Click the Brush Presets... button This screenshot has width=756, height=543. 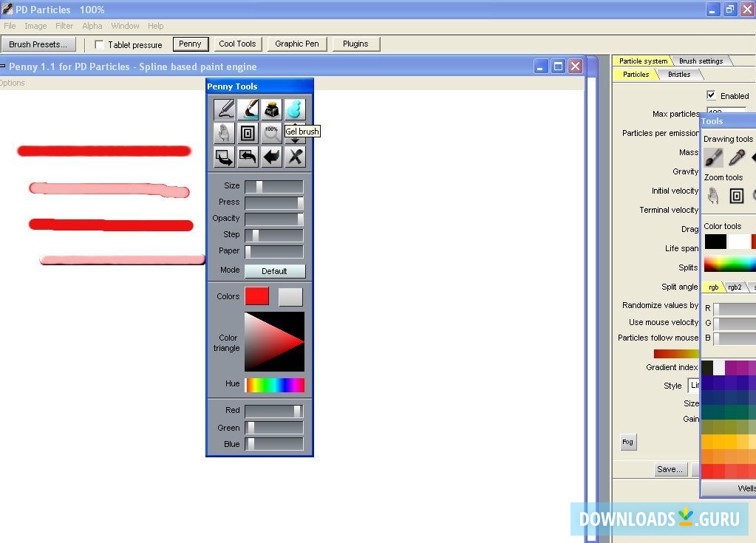(x=38, y=44)
